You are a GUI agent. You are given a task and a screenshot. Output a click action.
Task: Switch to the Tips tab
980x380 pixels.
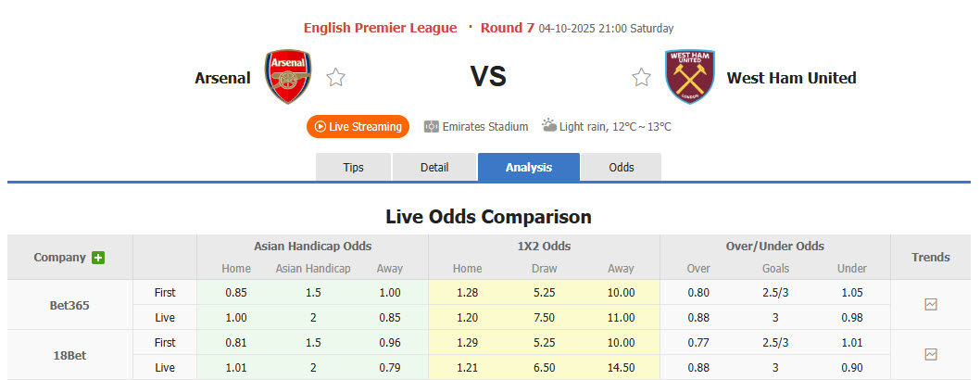[x=354, y=167]
